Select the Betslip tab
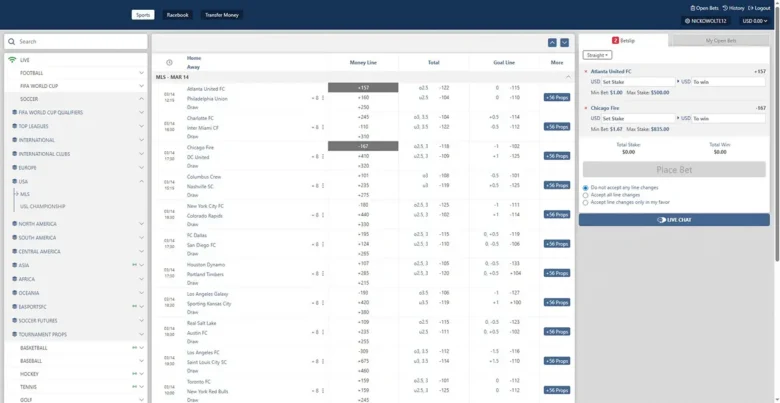Viewport: 780px width, 403px height. [624, 40]
